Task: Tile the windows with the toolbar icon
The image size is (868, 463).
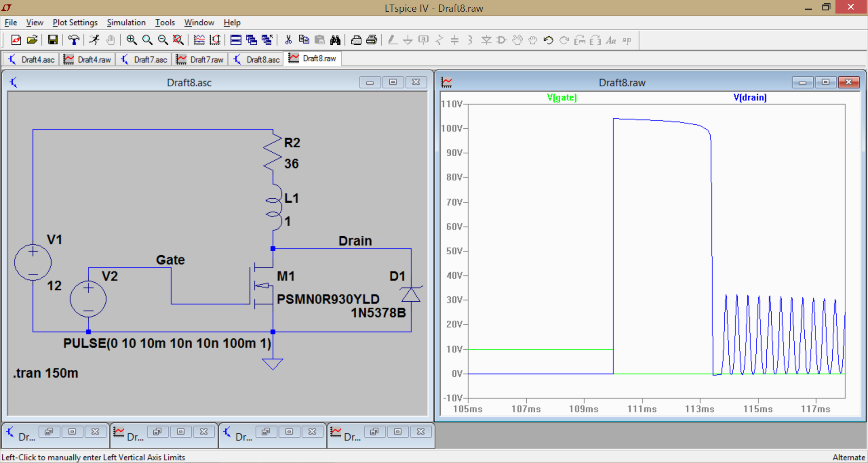Action: [x=236, y=40]
